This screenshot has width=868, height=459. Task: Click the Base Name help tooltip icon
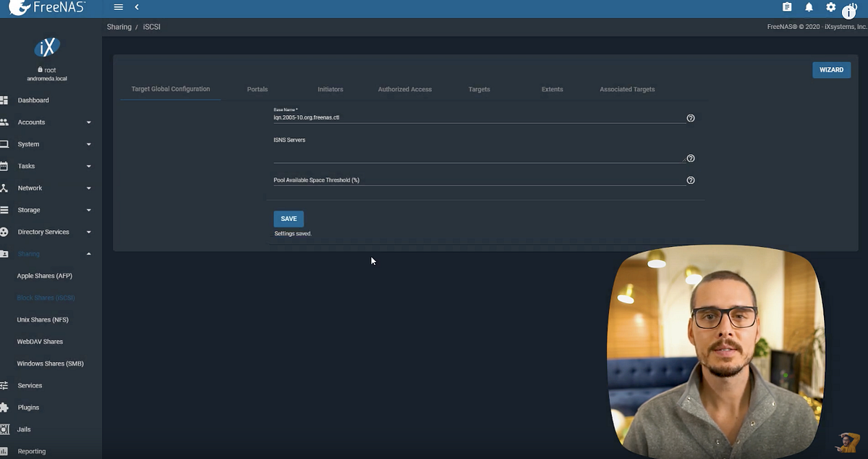point(690,117)
